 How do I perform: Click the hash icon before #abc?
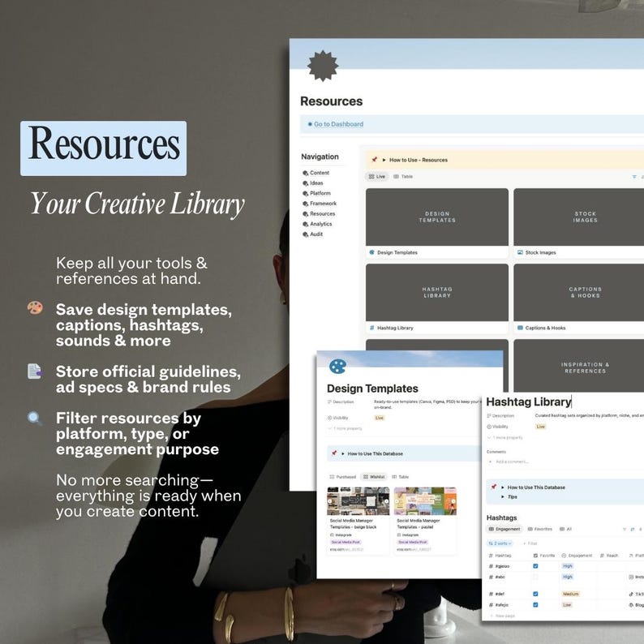[x=491, y=577]
